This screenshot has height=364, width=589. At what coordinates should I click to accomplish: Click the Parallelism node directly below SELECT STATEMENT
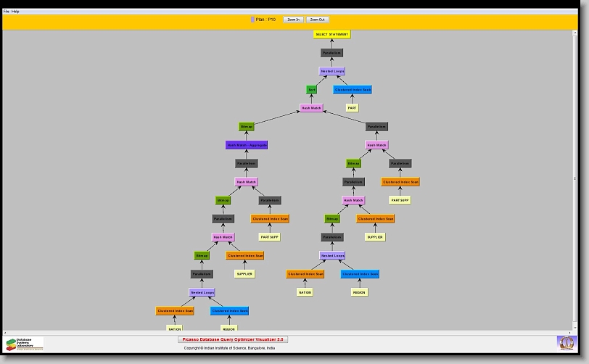(x=331, y=53)
